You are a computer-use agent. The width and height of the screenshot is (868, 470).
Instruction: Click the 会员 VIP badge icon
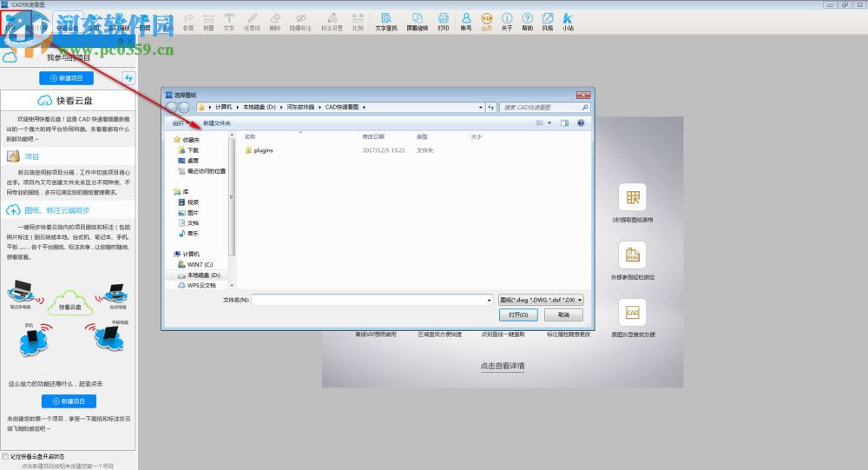pos(487,23)
